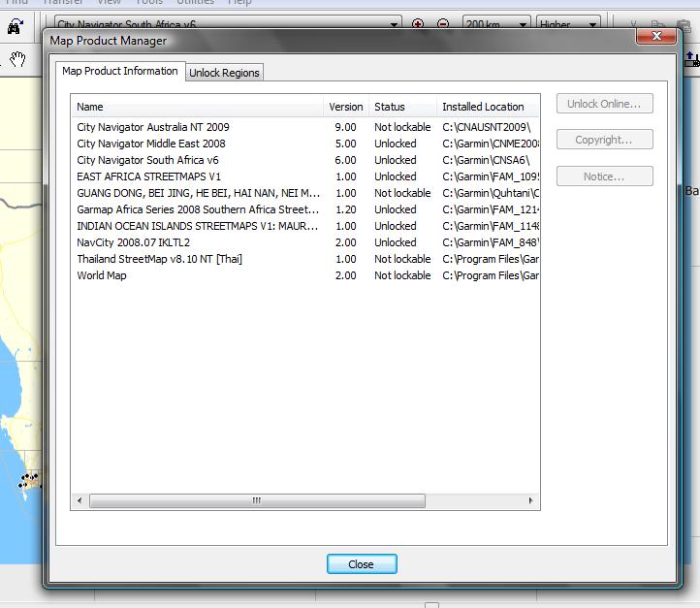Image resolution: width=700 pixels, height=608 pixels.
Task: Open the 200 km zoom scale dropdown
Action: click(523, 24)
